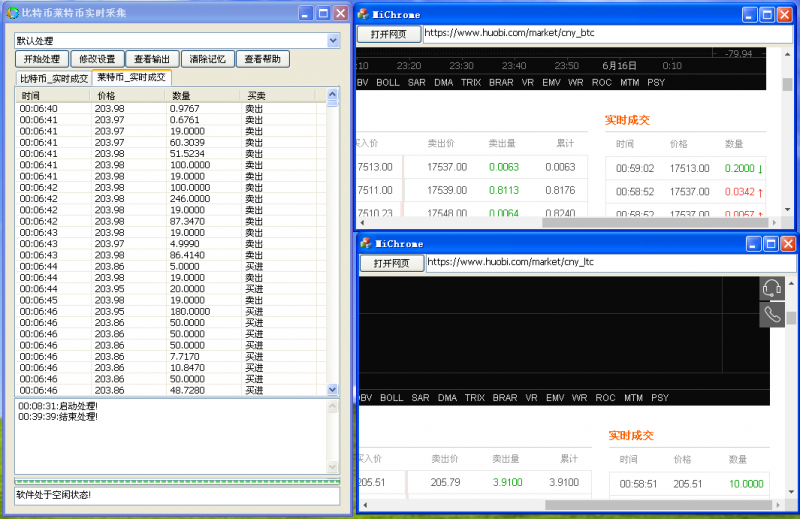Select ROC indicator in LTC chart
800x519 pixels.
(605, 398)
